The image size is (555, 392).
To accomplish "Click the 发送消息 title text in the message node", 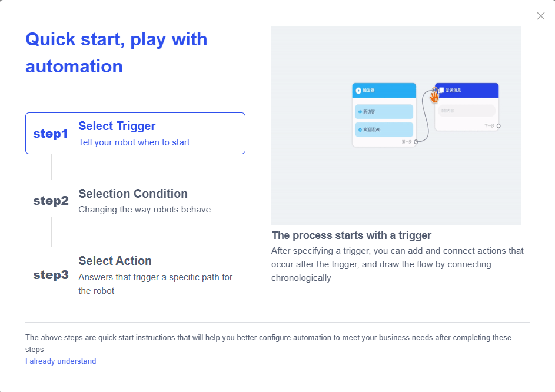I will click(453, 91).
